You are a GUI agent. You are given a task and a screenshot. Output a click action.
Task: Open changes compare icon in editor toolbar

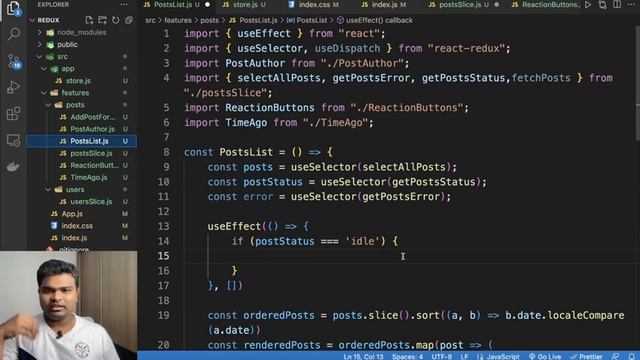tap(602, 5)
